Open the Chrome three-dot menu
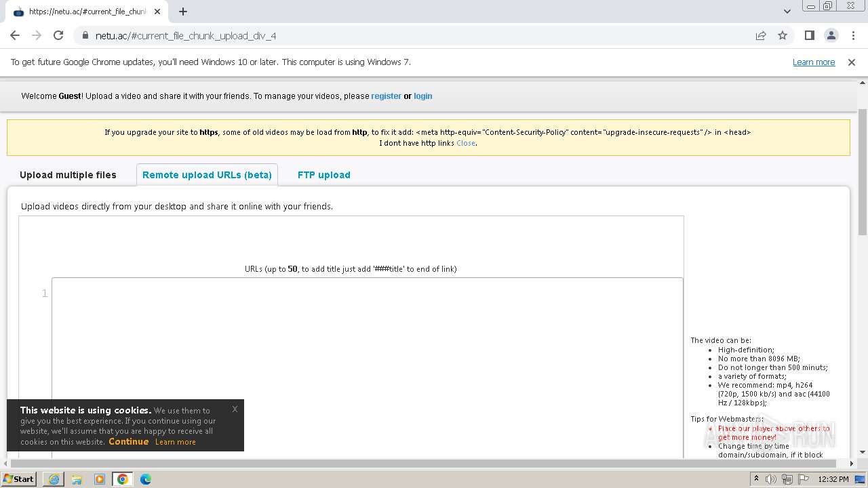 [853, 35]
